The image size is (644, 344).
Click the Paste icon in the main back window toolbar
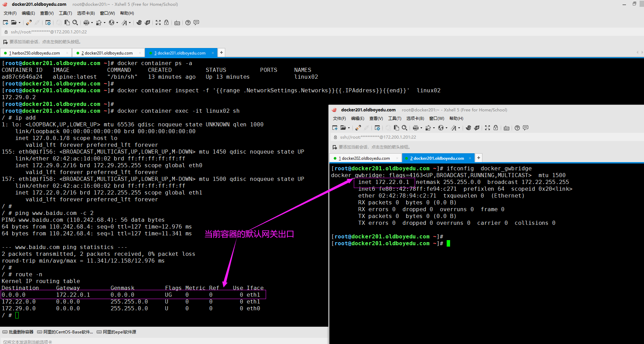pyautogui.click(x=67, y=22)
